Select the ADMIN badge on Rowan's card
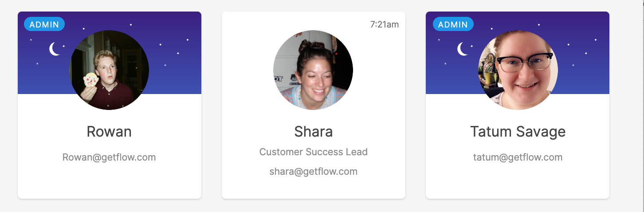This screenshot has height=212, width=644. click(44, 24)
